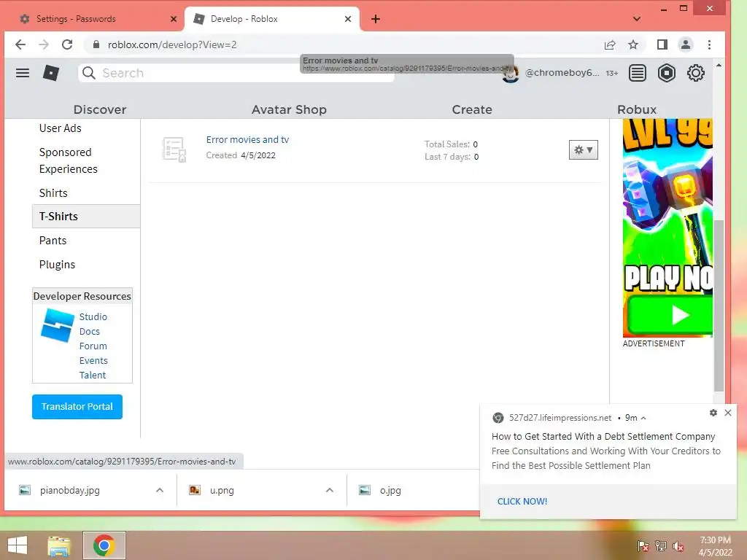Viewport: 747px width, 560px height.
Task: Open notification settings gear in the popup
Action: (x=713, y=413)
